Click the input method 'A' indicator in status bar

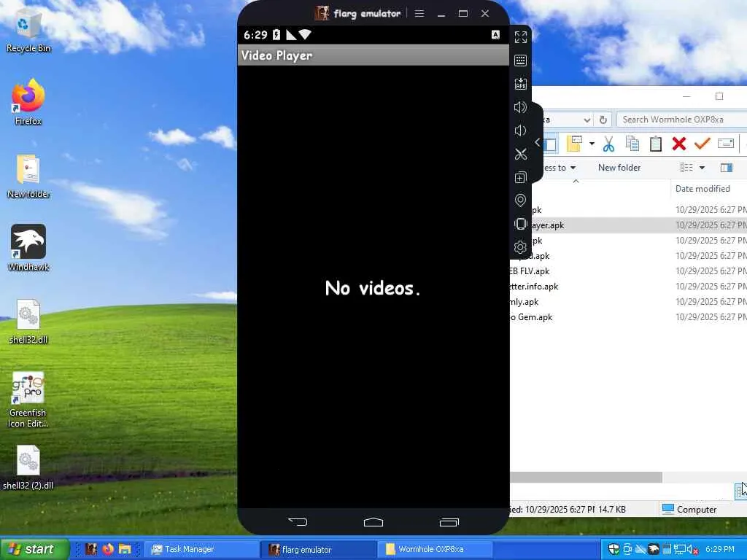pyautogui.click(x=495, y=34)
